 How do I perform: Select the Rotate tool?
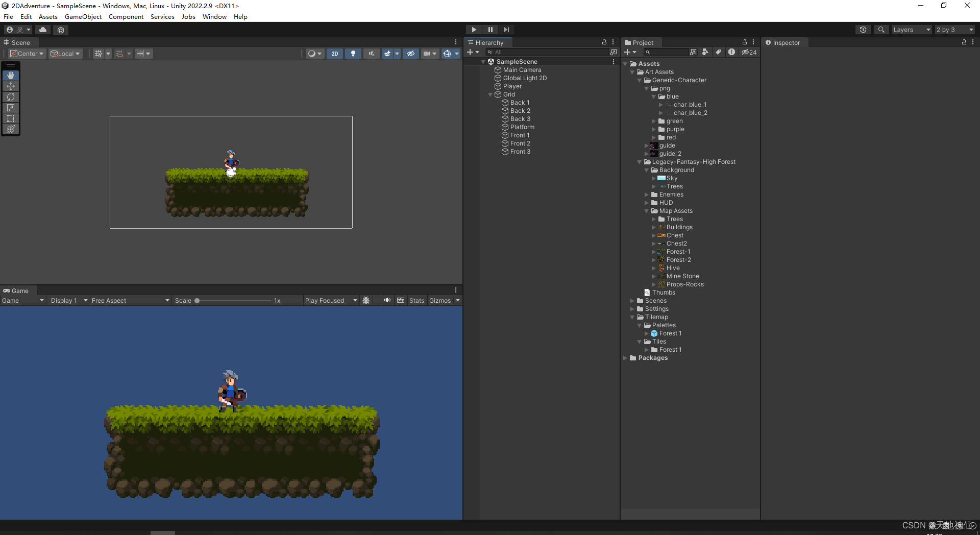tap(11, 97)
